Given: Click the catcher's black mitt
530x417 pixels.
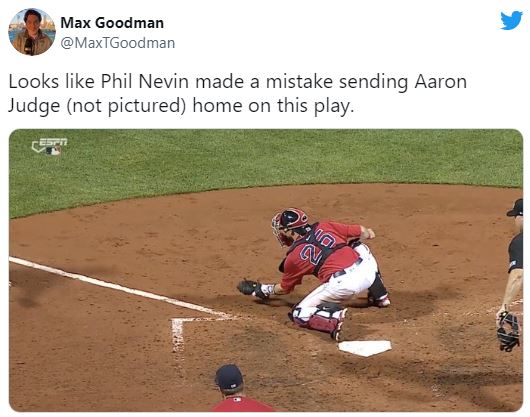Looking at the screenshot, I should [x=248, y=288].
